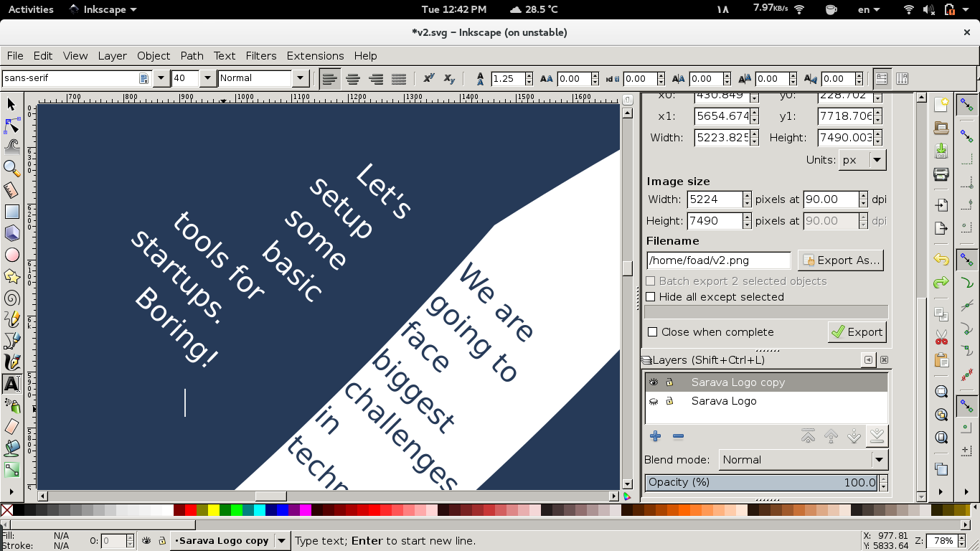Unlock the Sarava Logo layer

pos(669,401)
